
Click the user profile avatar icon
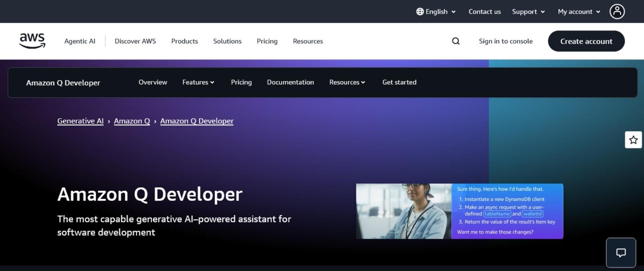[617, 12]
